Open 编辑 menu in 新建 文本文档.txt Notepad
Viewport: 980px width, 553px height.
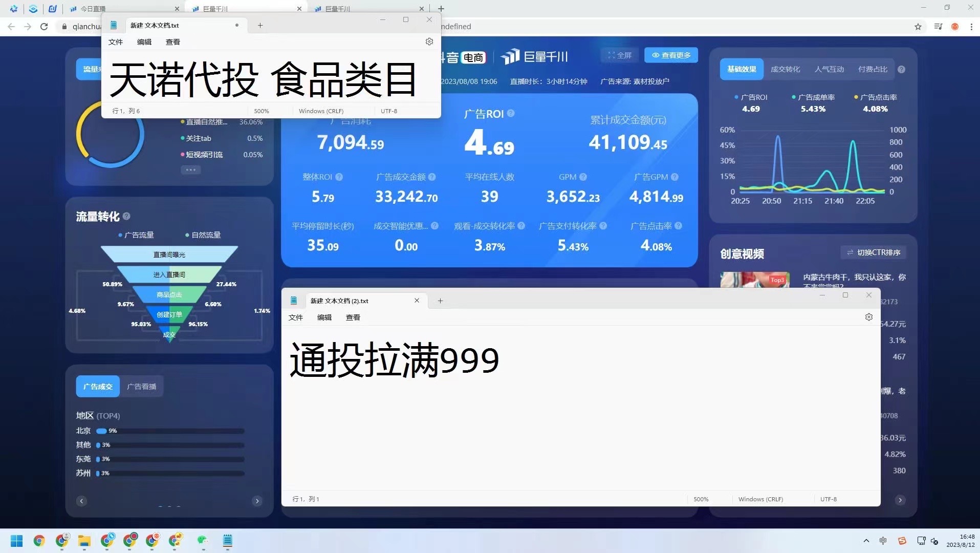click(x=144, y=42)
